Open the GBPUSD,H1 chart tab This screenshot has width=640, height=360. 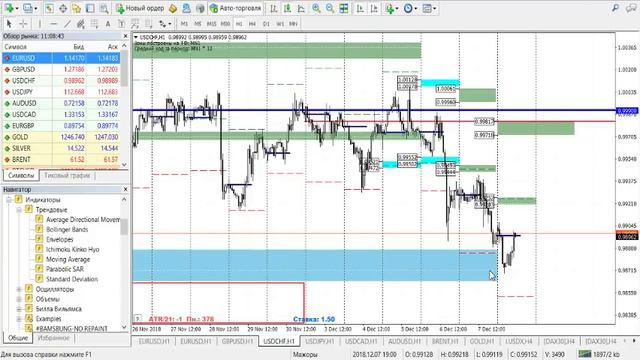coord(238,341)
